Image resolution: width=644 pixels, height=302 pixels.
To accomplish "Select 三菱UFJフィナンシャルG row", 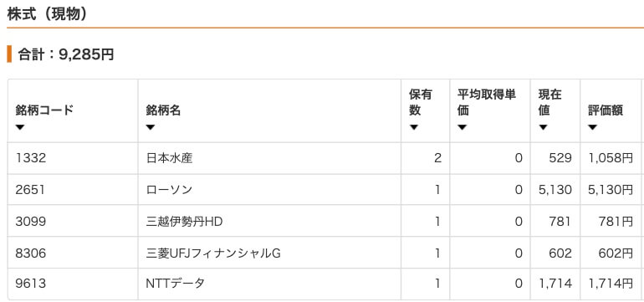I will [325, 253].
